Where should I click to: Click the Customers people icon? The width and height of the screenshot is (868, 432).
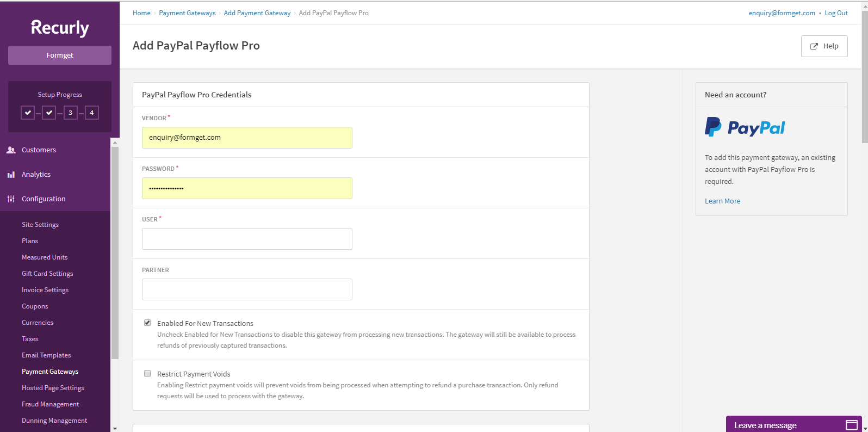(11, 150)
